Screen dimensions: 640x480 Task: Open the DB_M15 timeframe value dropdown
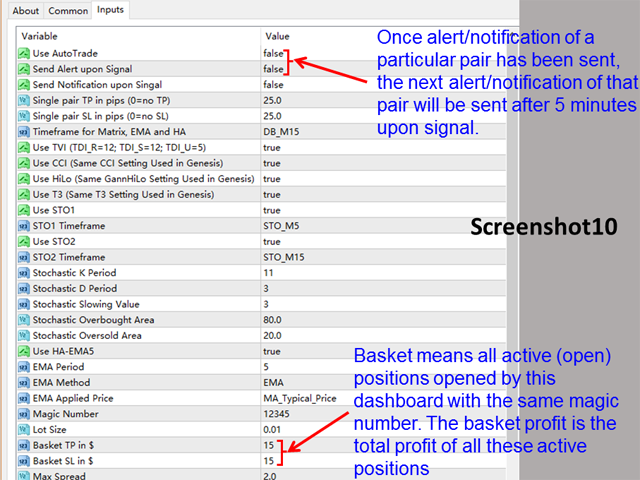[x=281, y=132]
